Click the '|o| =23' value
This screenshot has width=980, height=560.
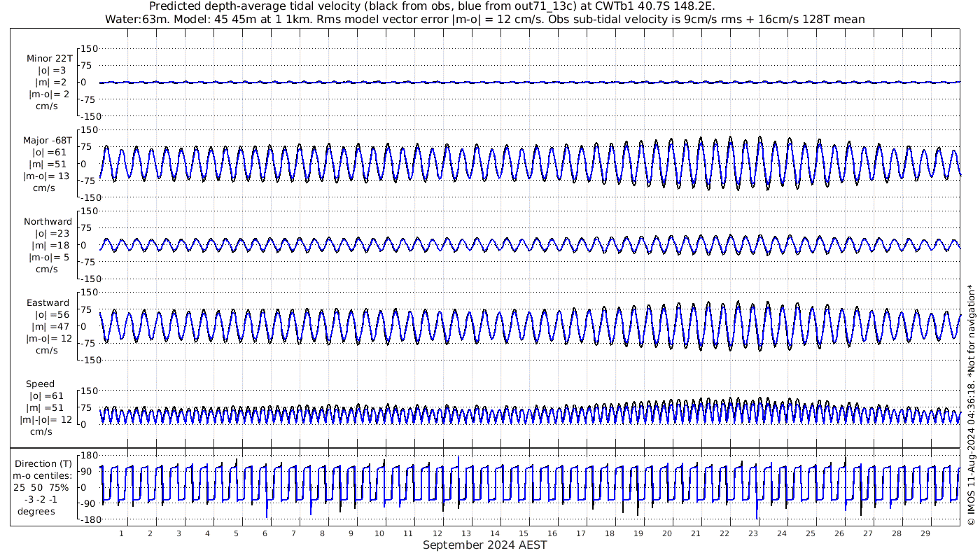pos(52,233)
